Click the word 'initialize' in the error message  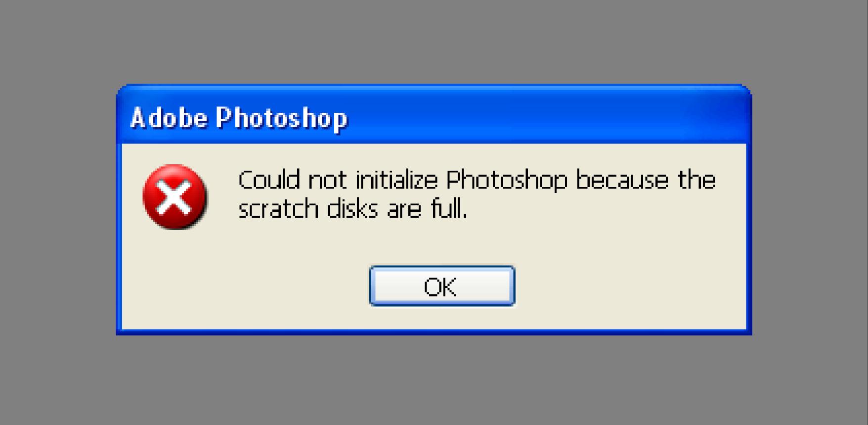point(396,179)
